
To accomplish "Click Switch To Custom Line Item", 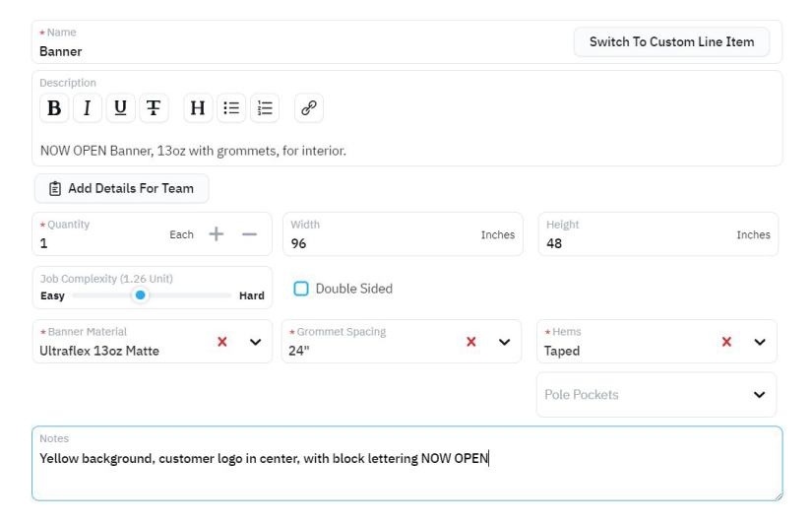I will click(x=671, y=42).
